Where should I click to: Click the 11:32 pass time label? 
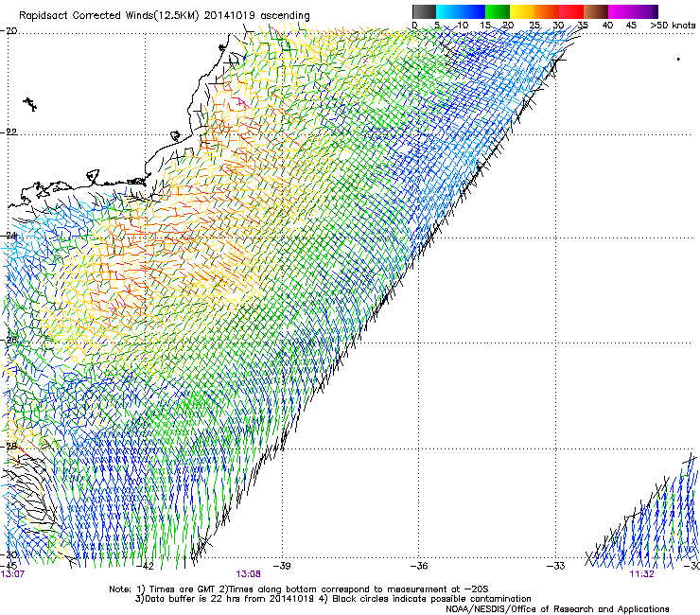641,574
